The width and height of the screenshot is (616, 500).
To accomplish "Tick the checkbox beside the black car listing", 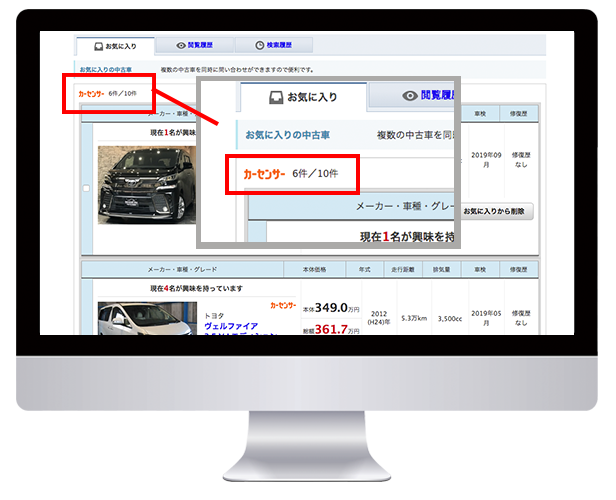I will click(x=86, y=188).
